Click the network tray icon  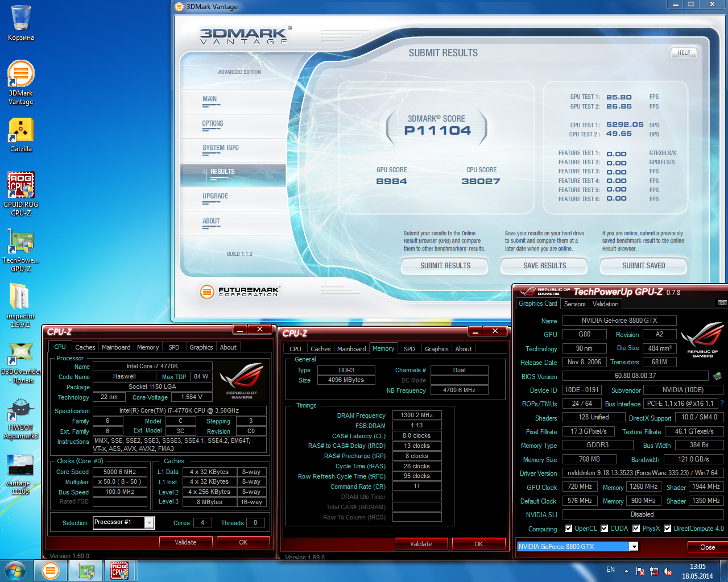[x=654, y=571]
